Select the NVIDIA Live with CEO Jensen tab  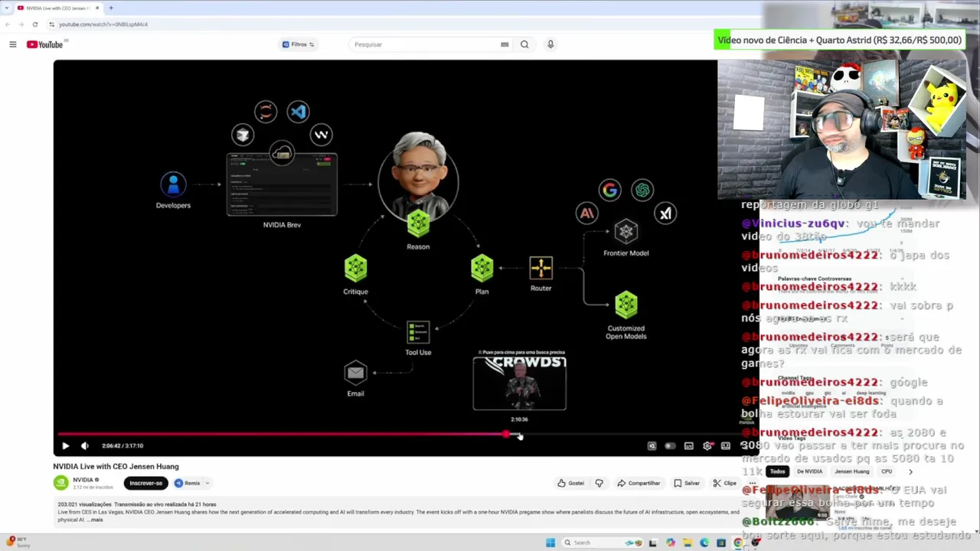57,8
